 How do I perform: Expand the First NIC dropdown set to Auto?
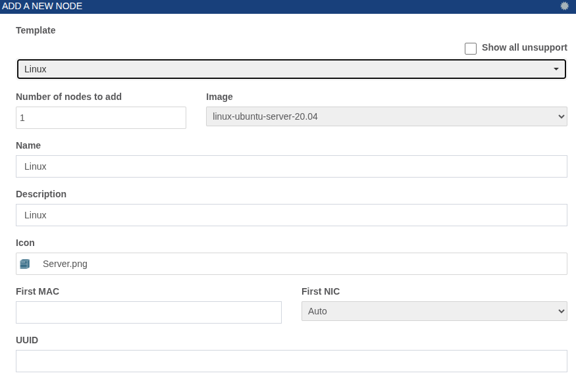tap(434, 311)
